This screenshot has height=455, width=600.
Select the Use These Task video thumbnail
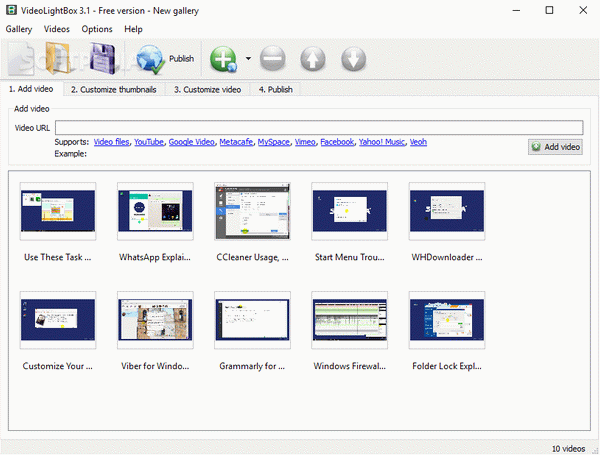[58, 211]
